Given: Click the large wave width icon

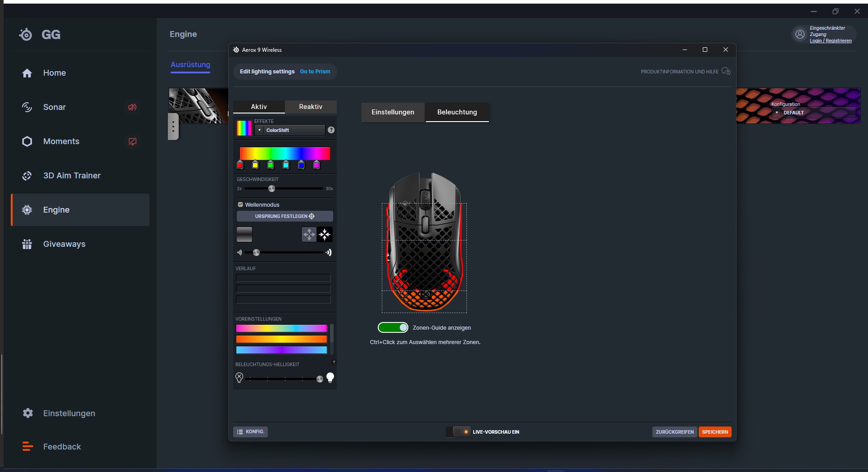Looking at the screenshot, I should 329,253.
